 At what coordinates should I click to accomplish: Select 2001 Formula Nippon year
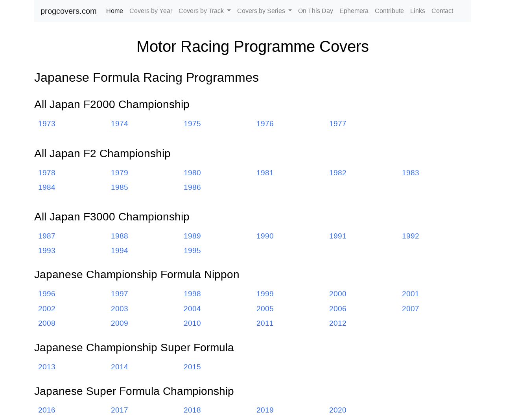(410, 294)
